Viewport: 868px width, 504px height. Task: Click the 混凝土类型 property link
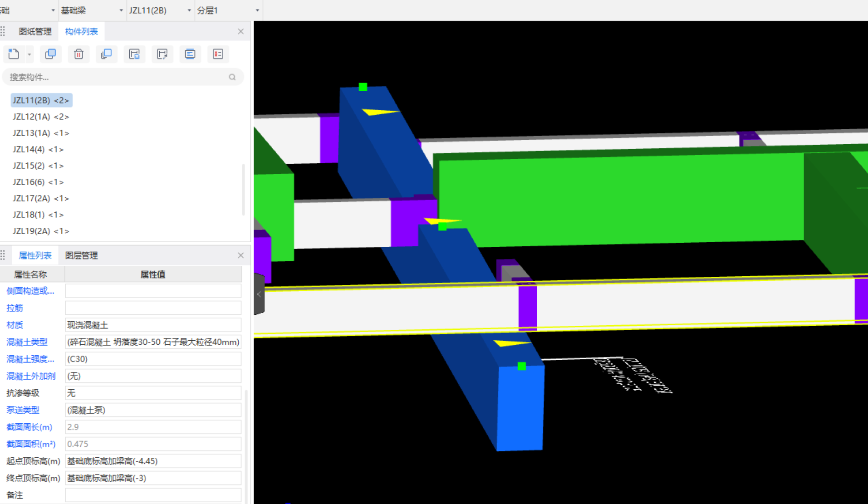click(27, 342)
